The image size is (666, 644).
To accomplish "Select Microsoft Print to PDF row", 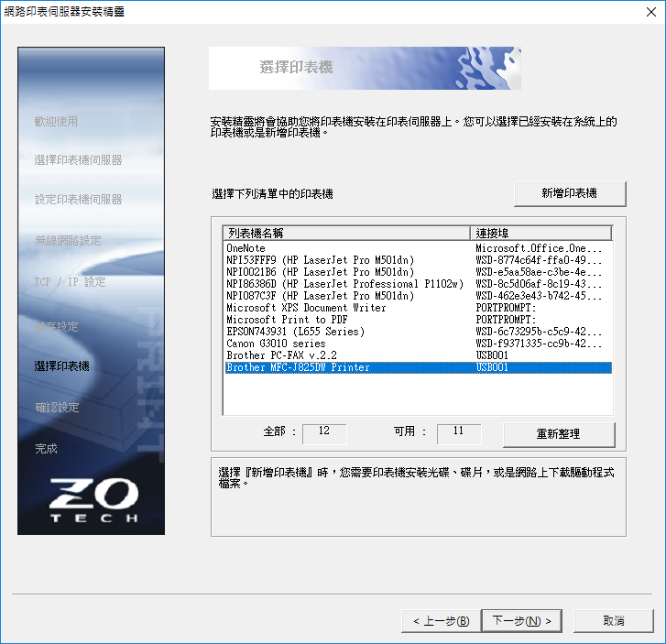I will (419, 320).
